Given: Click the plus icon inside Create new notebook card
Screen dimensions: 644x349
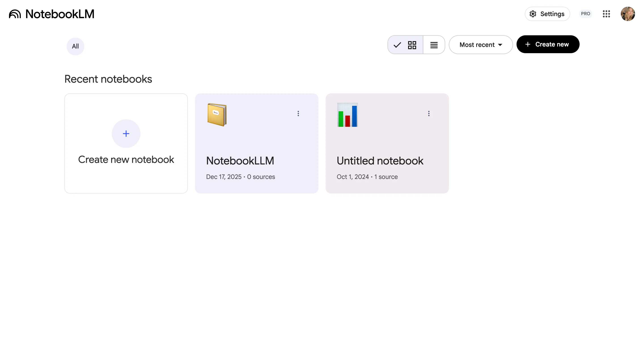Looking at the screenshot, I should (x=126, y=133).
